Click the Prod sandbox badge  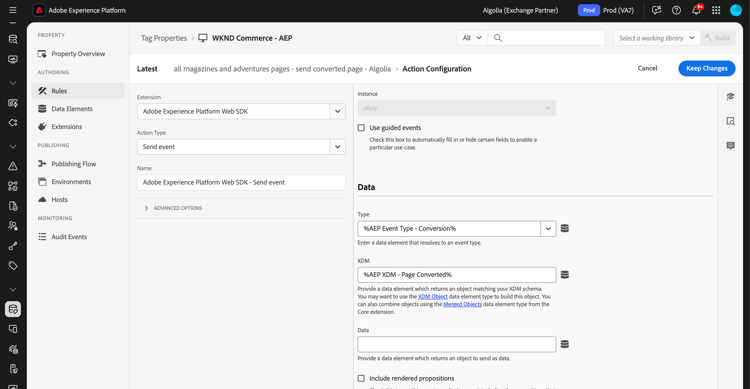[589, 10]
